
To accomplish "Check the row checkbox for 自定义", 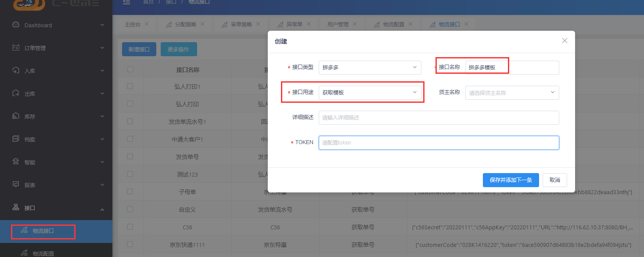I will pos(130,210).
